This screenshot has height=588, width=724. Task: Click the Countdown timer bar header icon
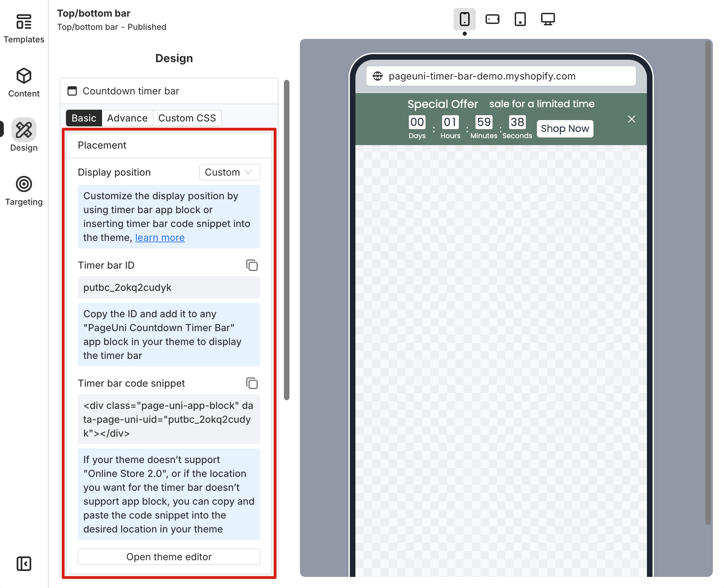tap(72, 91)
